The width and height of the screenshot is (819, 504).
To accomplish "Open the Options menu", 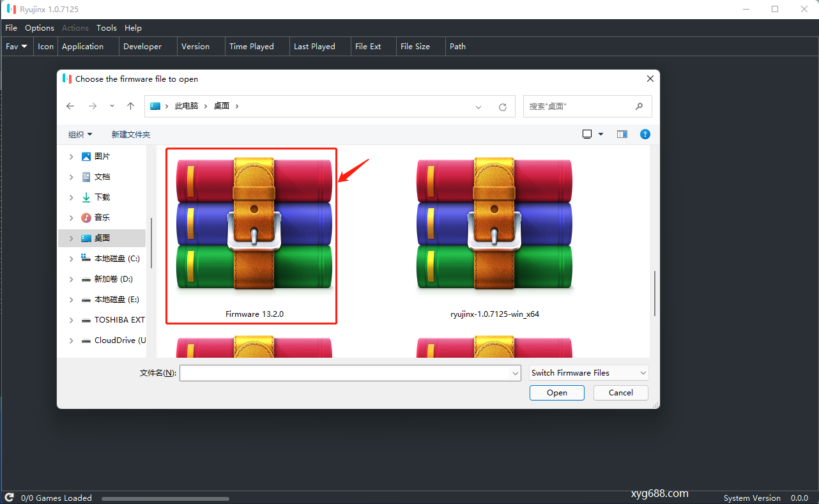I will tap(39, 27).
